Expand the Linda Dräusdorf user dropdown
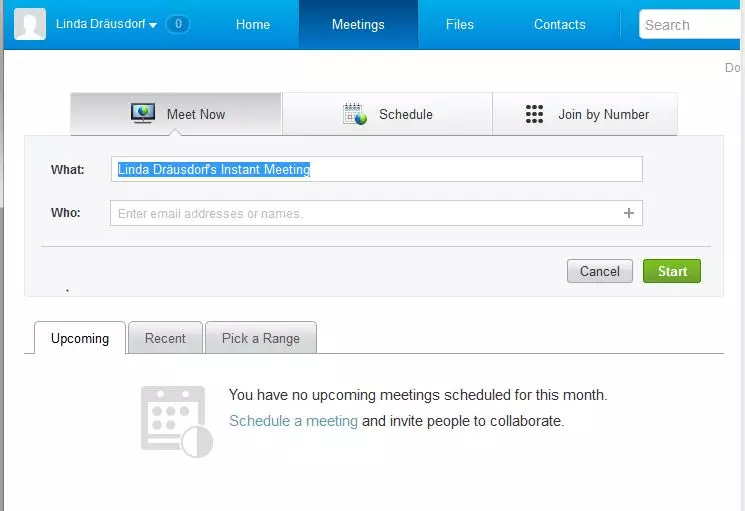This screenshot has width=745, height=511. 106,24
